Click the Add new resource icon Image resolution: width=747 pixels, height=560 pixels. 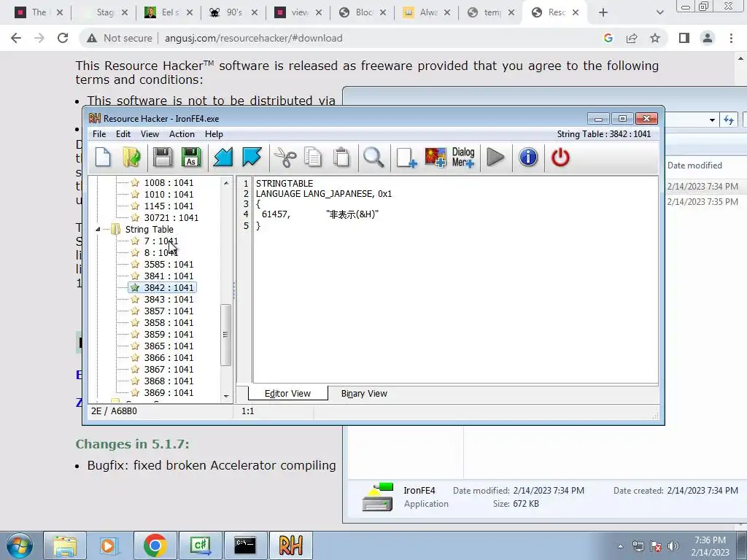[406, 157]
